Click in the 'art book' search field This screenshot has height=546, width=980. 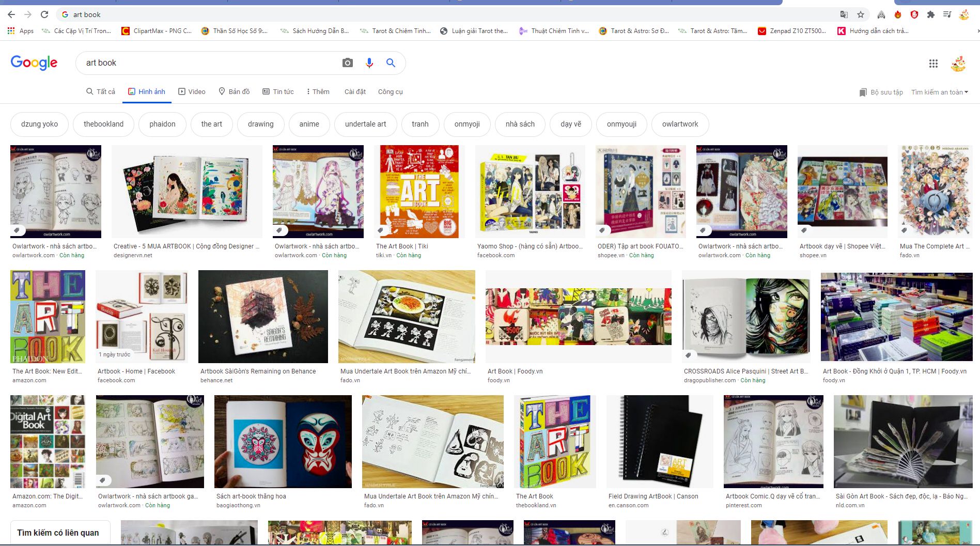(x=207, y=63)
